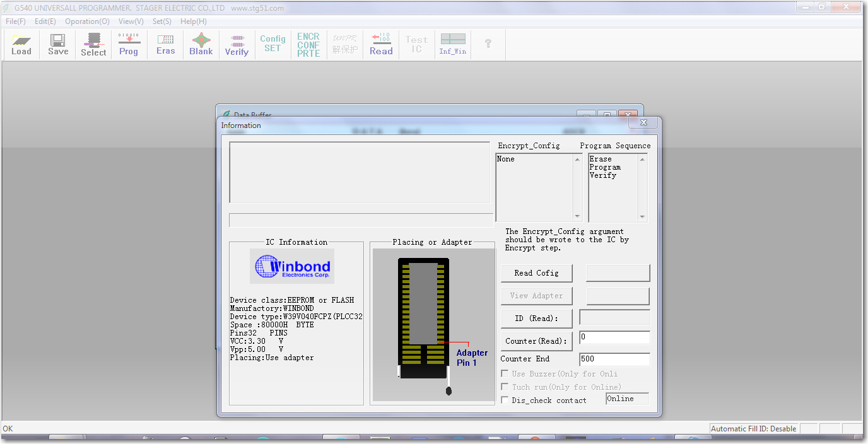The width and height of the screenshot is (868, 444).
Task: Click the Load file toolbar icon
Action: point(21,45)
